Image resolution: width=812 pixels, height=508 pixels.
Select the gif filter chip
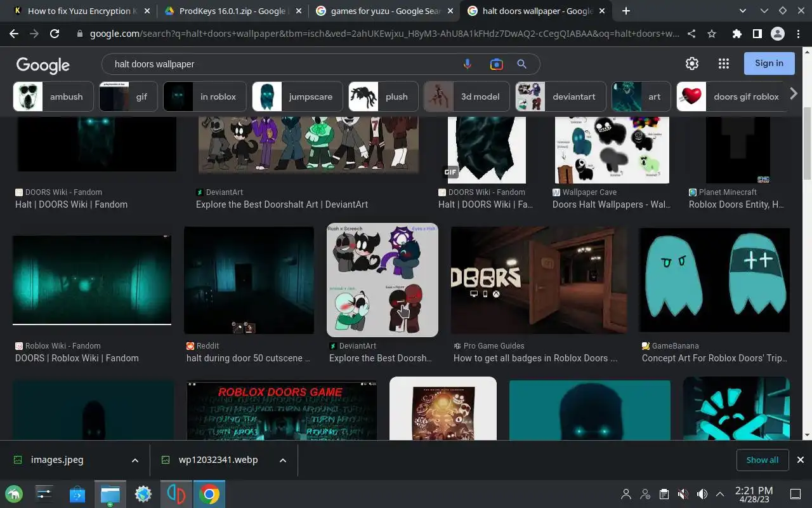(x=128, y=97)
